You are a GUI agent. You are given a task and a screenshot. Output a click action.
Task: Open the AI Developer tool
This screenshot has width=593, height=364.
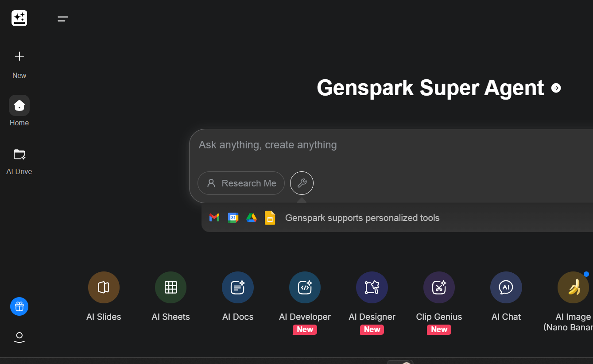click(x=305, y=287)
